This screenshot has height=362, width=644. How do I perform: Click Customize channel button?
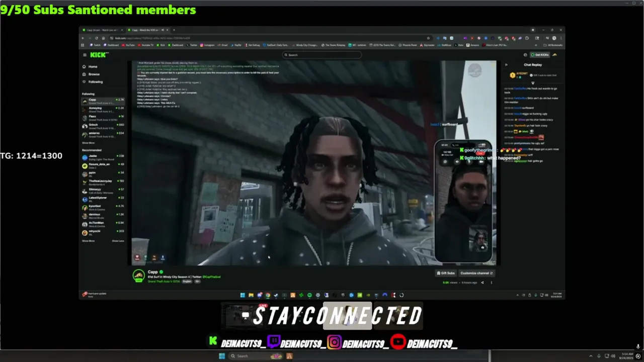coord(476,273)
